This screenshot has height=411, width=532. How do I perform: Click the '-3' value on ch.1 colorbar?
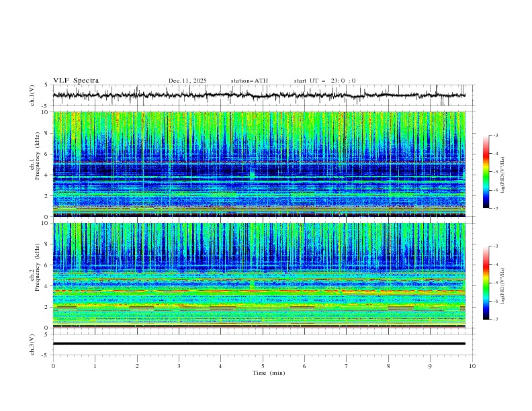(x=495, y=135)
